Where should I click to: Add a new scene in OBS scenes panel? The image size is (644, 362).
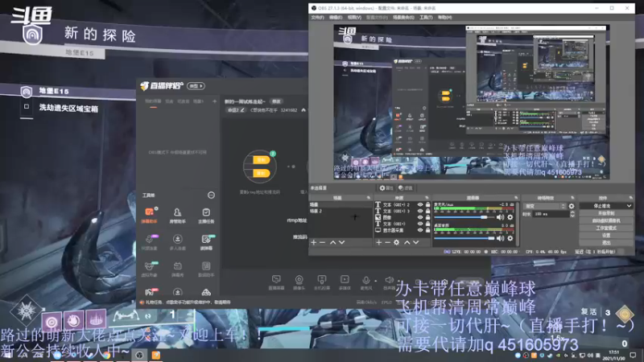point(314,243)
